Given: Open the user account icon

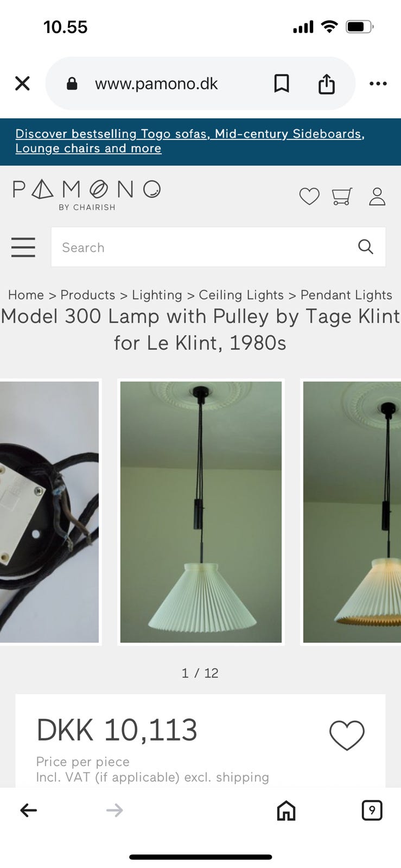Looking at the screenshot, I should [377, 196].
